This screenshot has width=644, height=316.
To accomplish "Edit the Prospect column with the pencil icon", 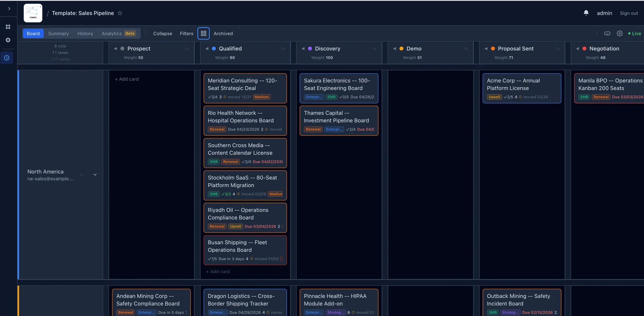I will pos(188,49).
